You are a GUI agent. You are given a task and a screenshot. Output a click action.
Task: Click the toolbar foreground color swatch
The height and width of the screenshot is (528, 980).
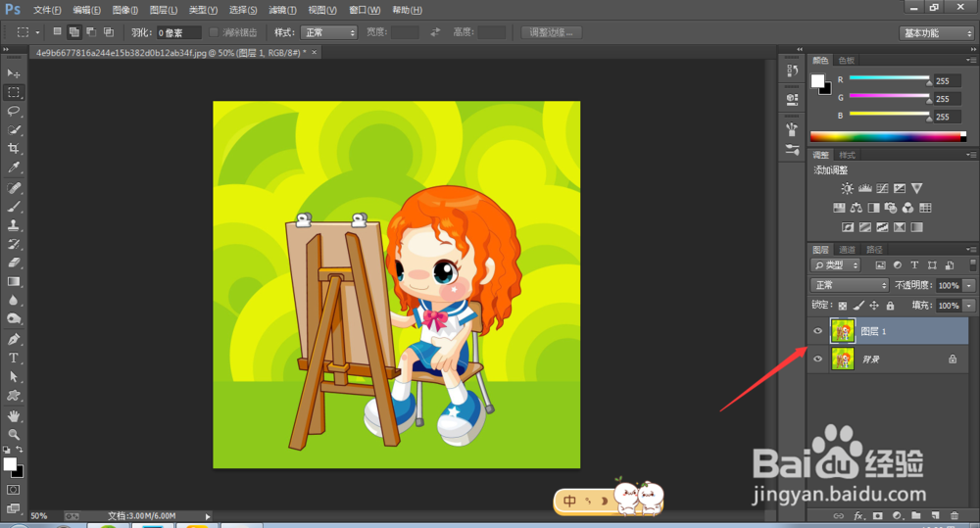tap(10, 464)
